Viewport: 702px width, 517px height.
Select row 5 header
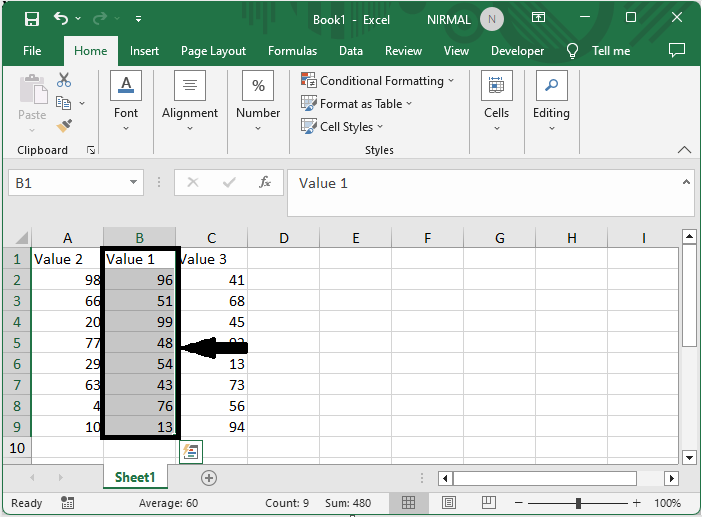[x=17, y=343]
